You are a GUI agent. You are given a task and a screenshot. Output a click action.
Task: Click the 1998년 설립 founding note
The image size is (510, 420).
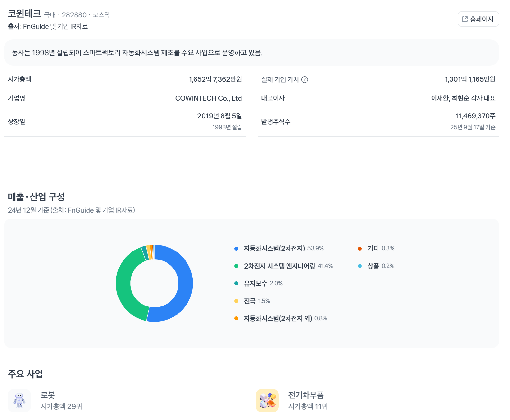[227, 127]
